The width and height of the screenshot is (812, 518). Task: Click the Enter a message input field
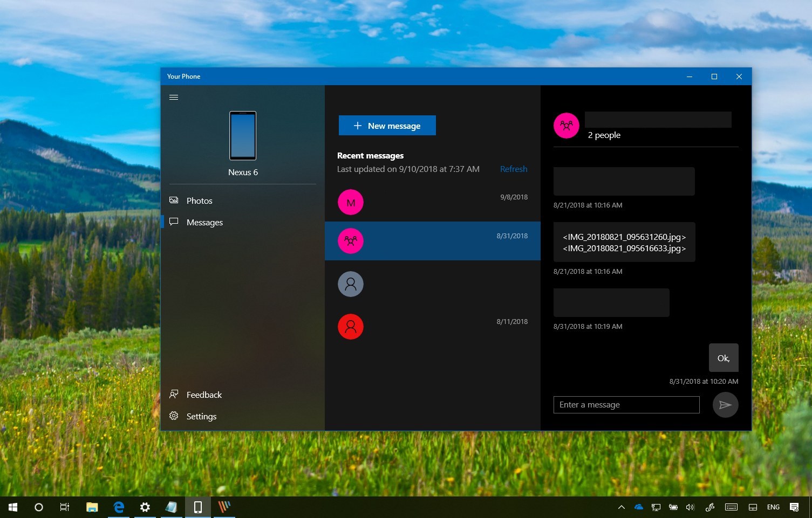pyautogui.click(x=626, y=404)
